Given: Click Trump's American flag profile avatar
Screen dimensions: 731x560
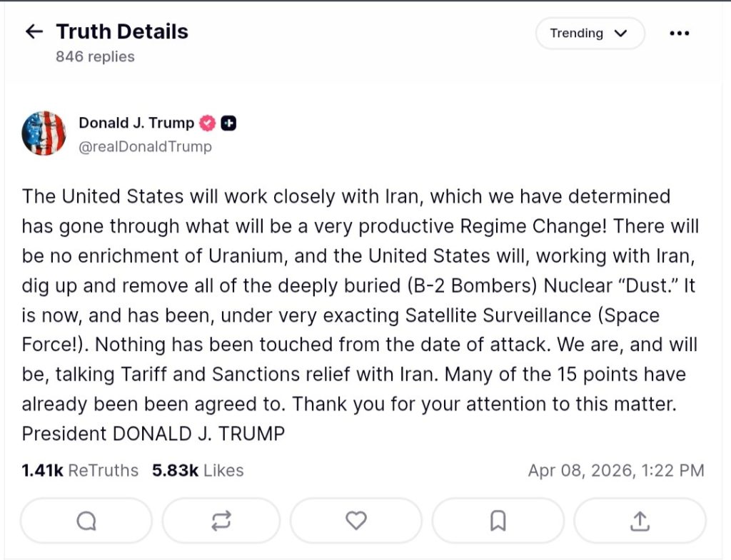Looking at the screenshot, I should pos(44,133).
